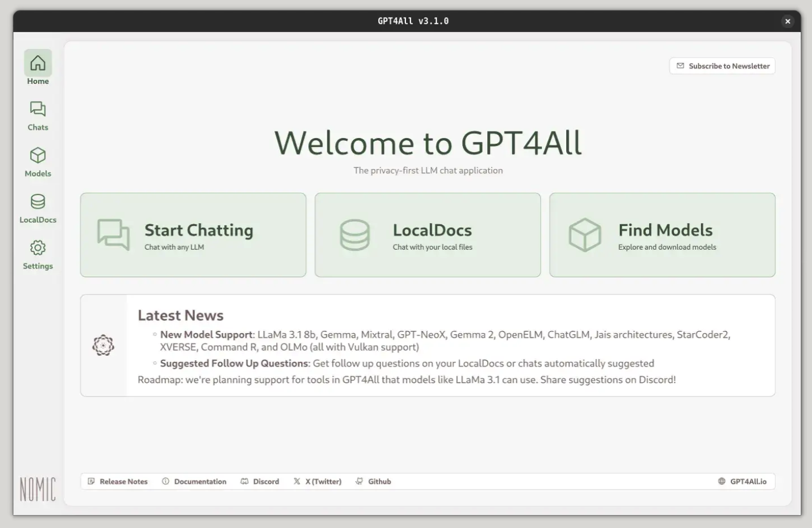Select the Find Models card

662,235
